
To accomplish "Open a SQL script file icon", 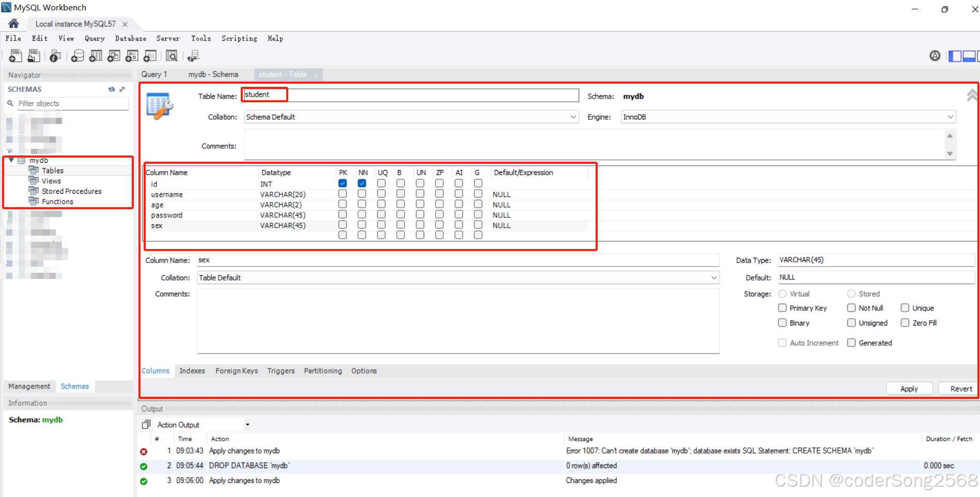I will click(x=34, y=56).
